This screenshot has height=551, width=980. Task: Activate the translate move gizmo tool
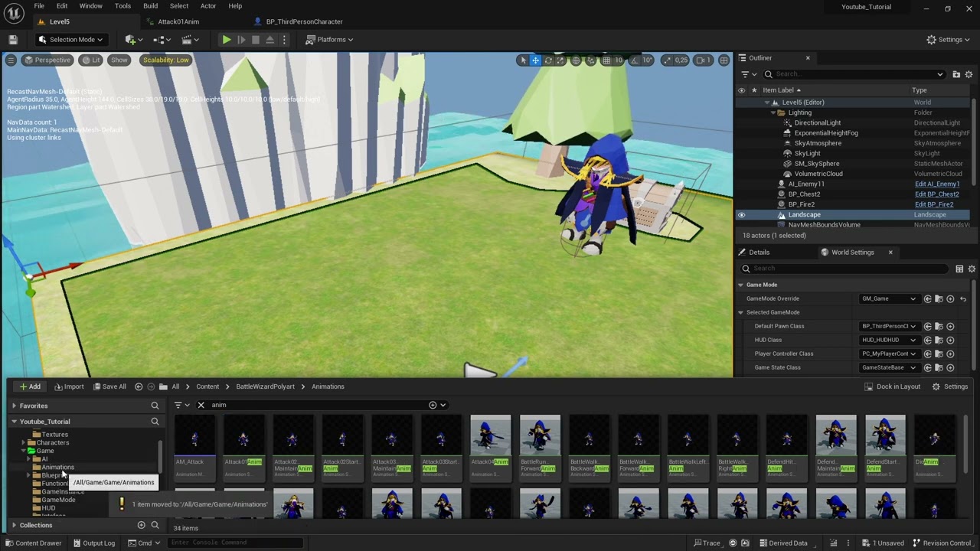(536, 60)
